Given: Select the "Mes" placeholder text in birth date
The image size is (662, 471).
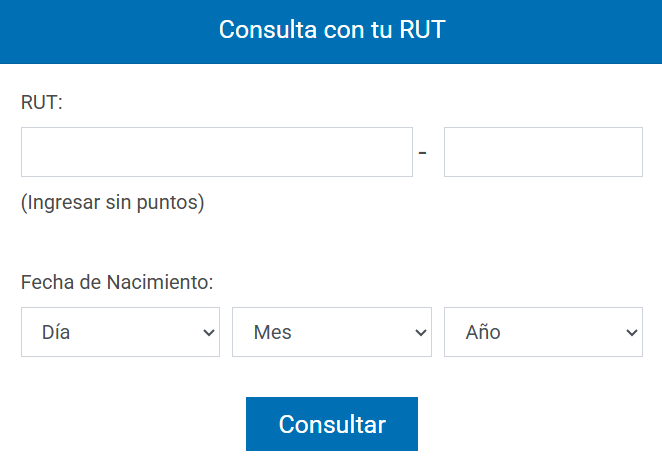Looking at the screenshot, I should point(273,332).
